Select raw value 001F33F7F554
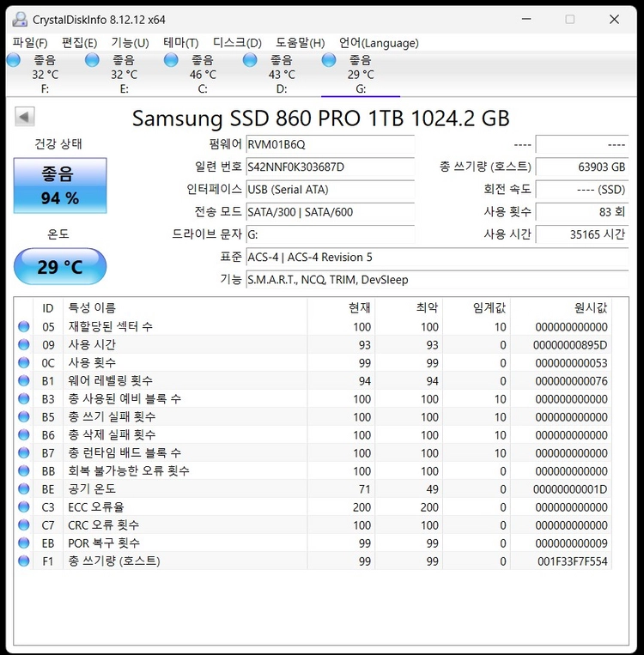Screen dimensions: 644x655 point(573,561)
